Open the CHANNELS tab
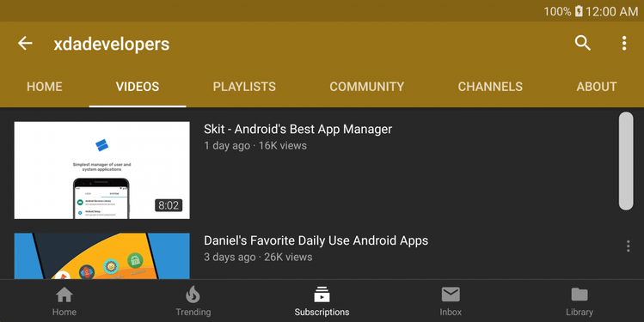This screenshot has width=644, height=322. tap(490, 87)
